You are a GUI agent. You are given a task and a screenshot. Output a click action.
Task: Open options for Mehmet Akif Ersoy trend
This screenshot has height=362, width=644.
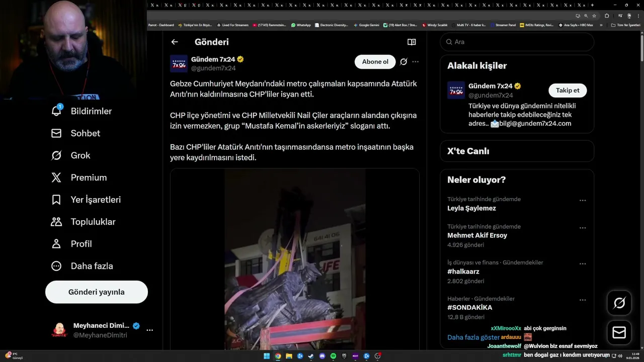(583, 228)
